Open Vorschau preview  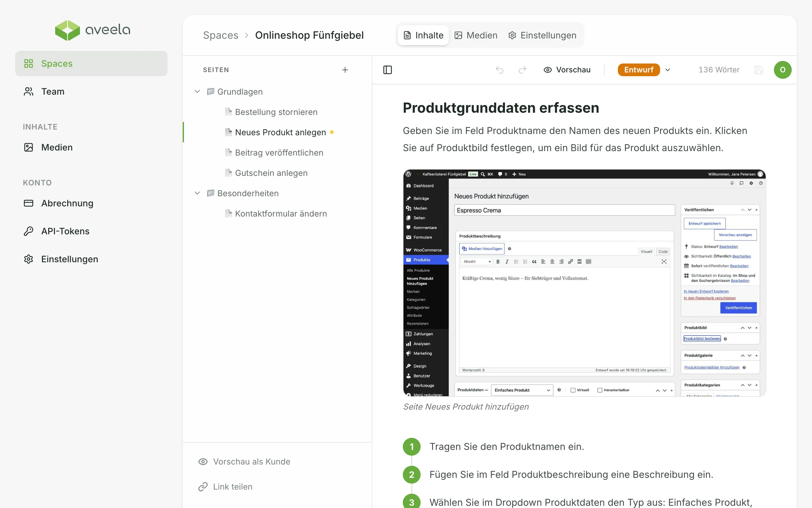pyautogui.click(x=567, y=70)
